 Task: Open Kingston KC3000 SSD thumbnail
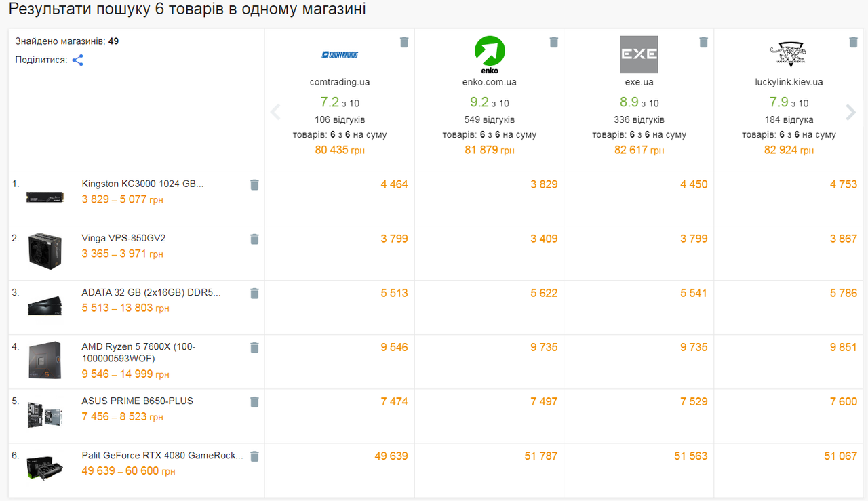point(45,197)
